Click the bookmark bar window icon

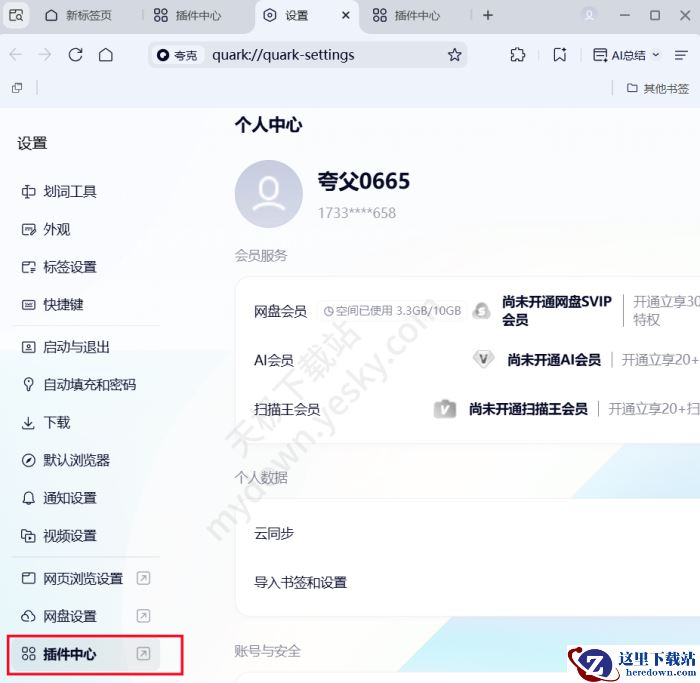pyautogui.click(x=17, y=88)
